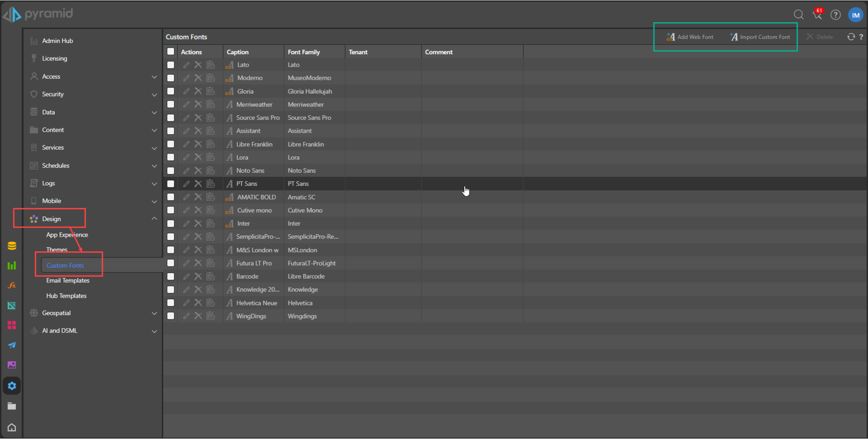This screenshot has height=439, width=868.
Task: Open AI and DSML sidebar item
Action: 60,331
